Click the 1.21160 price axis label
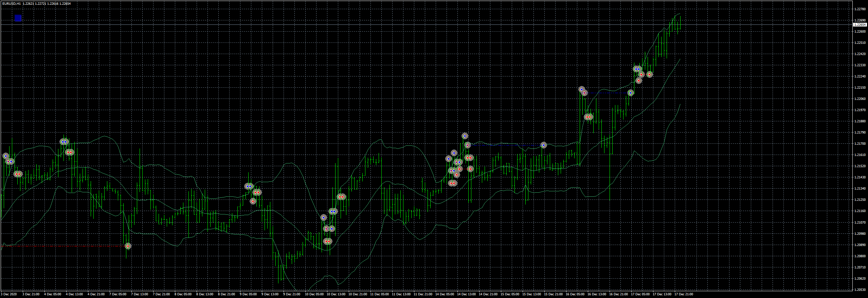This screenshot has height=298, width=868. [x=859, y=211]
